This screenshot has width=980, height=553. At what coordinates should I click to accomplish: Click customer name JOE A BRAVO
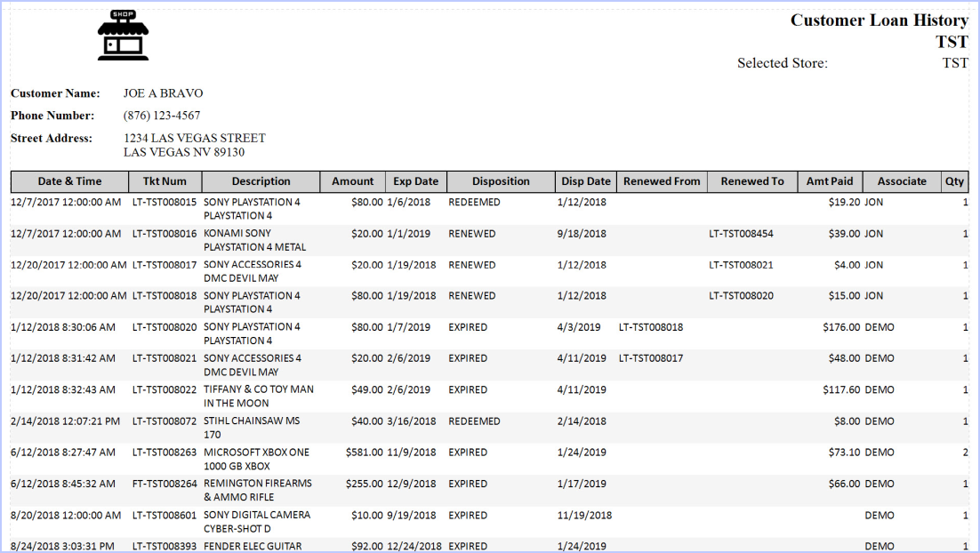tap(163, 93)
